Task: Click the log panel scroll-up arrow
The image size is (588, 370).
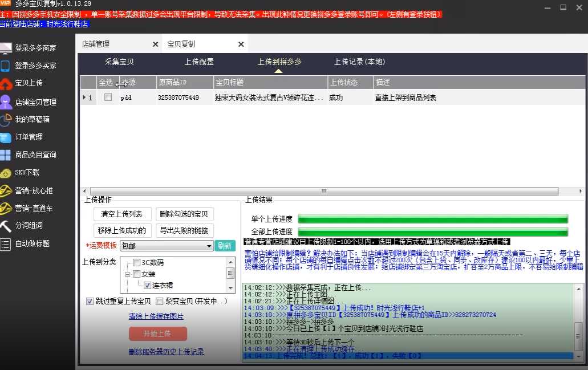Action: tap(579, 289)
